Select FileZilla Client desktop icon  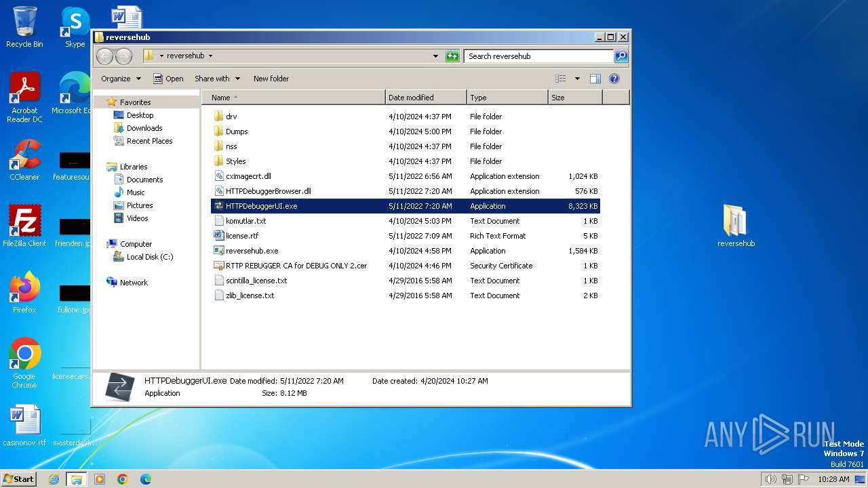click(x=24, y=226)
